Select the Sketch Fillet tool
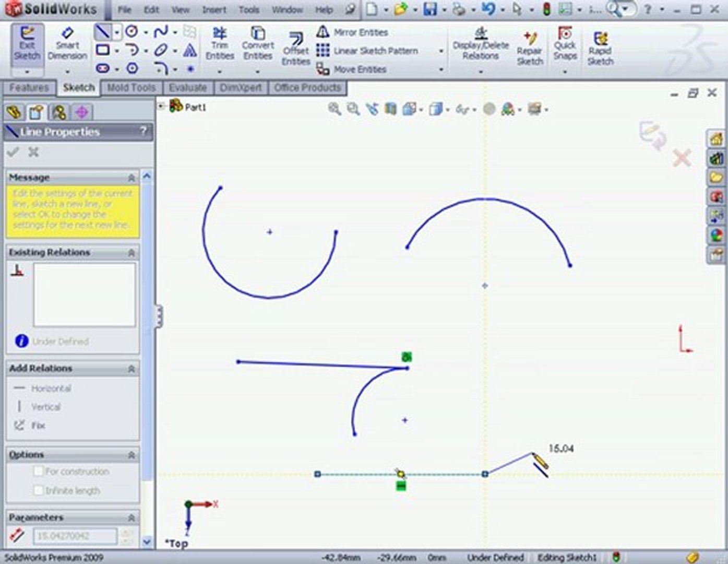 coord(161,68)
